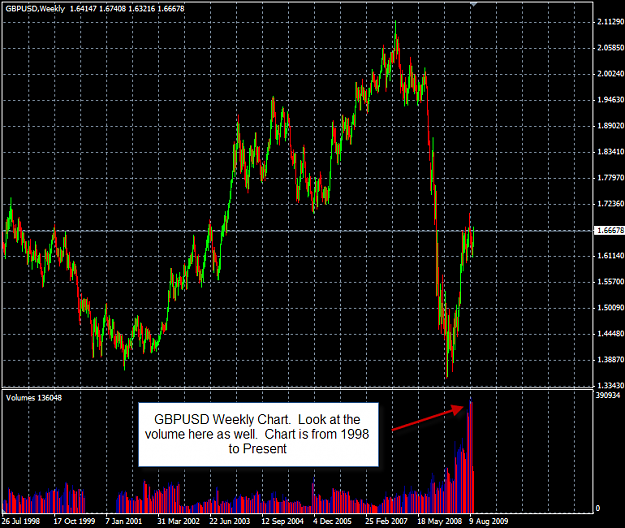
Task: Click the 22 Jun 2003 date label
Action: coord(230,521)
